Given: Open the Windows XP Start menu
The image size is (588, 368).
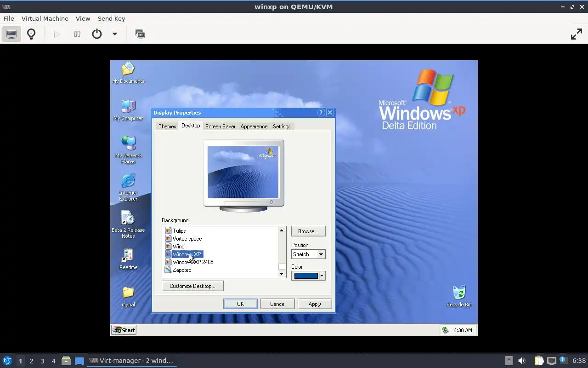Looking at the screenshot, I should pos(124,330).
